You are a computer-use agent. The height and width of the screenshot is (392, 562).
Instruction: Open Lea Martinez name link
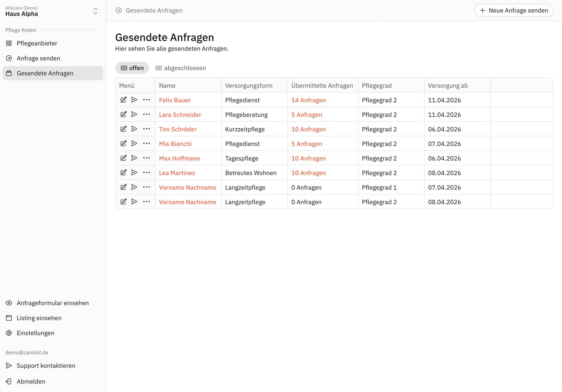[177, 173]
